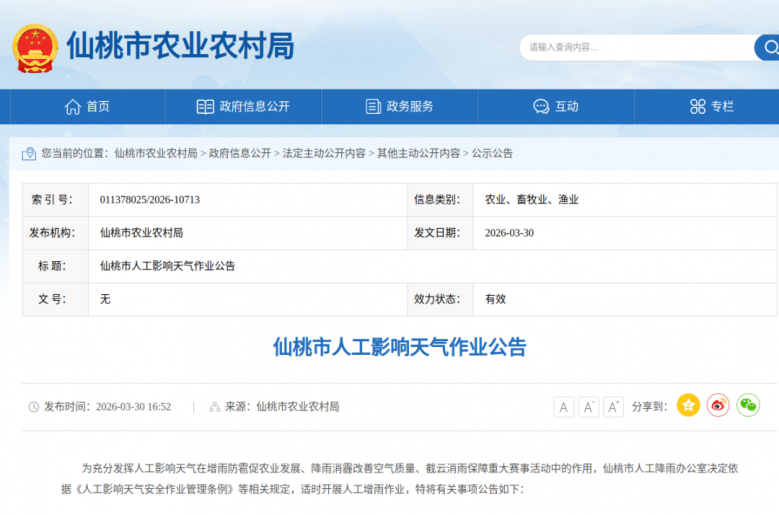This screenshot has width=779, height=515.
Task: Open the 政府信息公开 menu
Action: coord(243,107)
